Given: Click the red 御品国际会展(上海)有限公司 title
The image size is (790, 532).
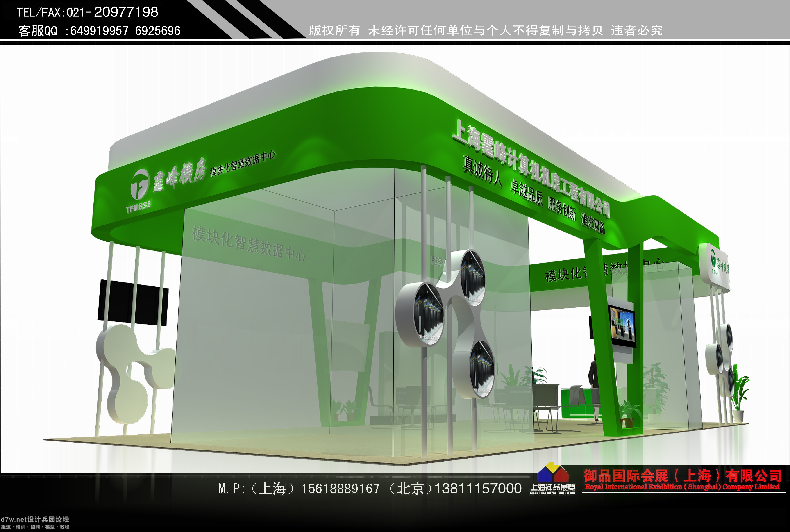Looking at the screenshot, I should click(683, 476).
